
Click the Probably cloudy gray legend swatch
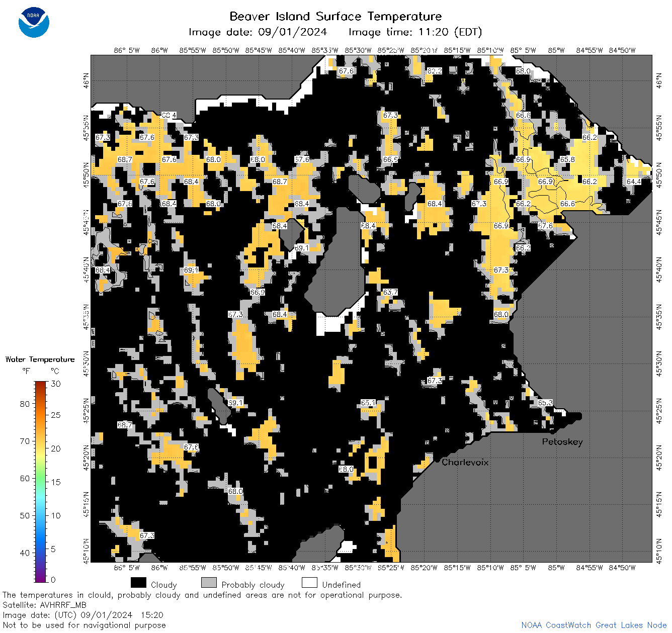pos(209,583)
